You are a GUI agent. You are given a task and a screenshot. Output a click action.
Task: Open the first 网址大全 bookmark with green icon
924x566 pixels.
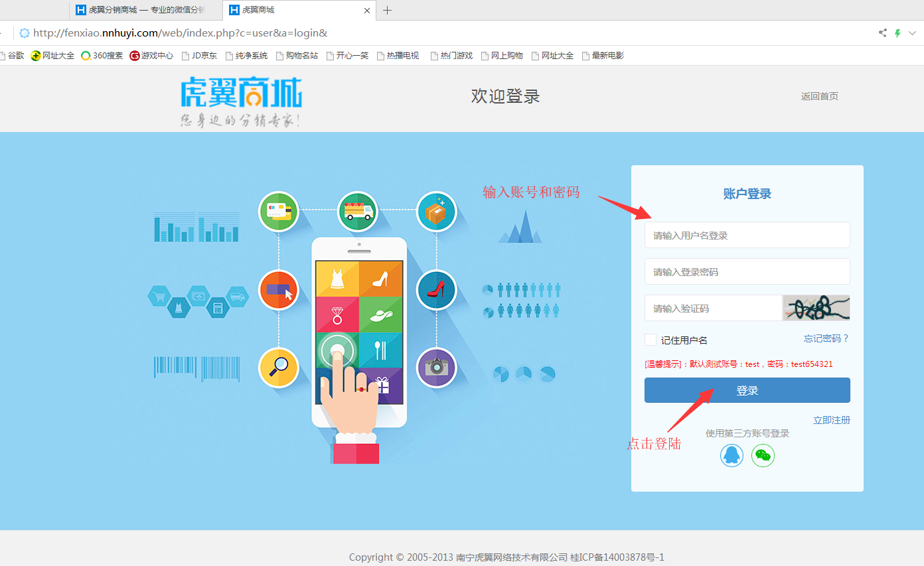pyautogui.click(x=52, y=56)
